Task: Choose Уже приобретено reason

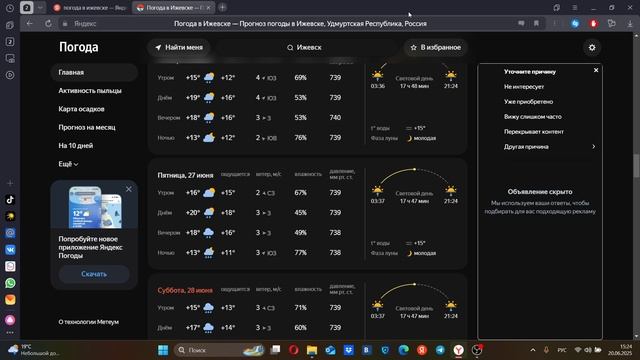Action: click(x=528, y=102)
